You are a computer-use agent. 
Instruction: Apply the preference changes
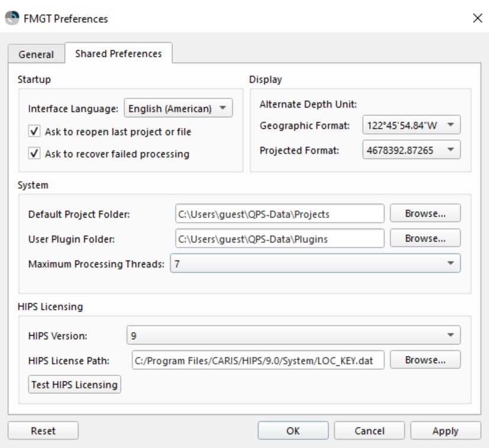[445, 431]
